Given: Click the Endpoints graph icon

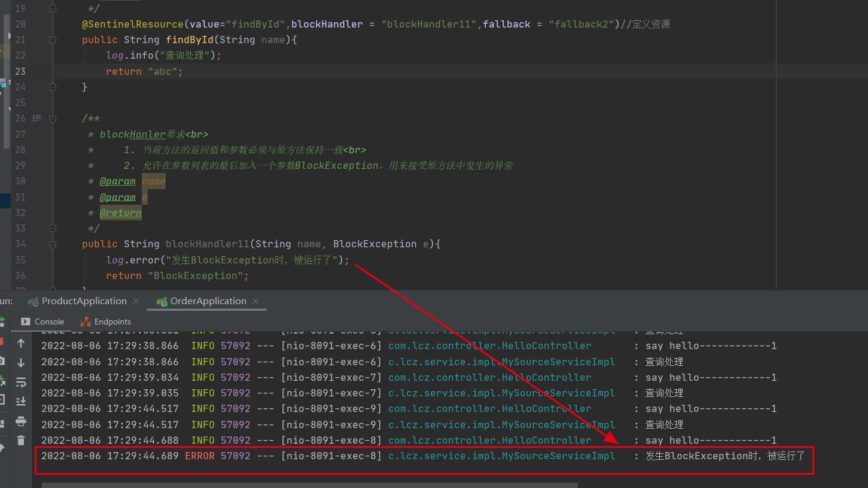Looking at the screenshot, I should (x=86, y=322).
